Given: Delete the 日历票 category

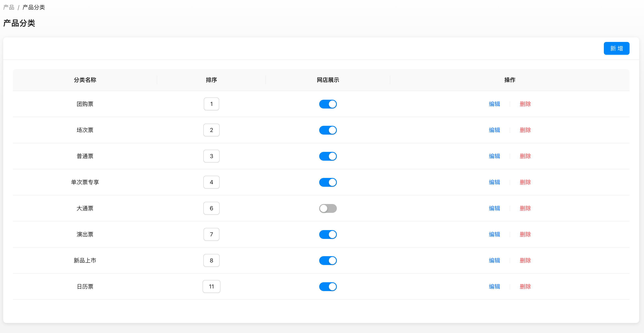Looking at the screenshot, I should [x=525, y=286].
